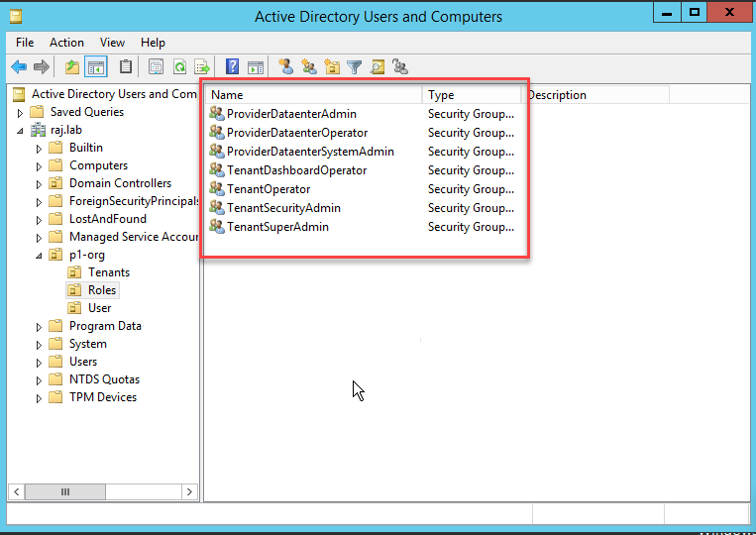Select the raj.lab domain label
Image resolution: width=756 pixels, height=535 pixels.
click(66, 130)
